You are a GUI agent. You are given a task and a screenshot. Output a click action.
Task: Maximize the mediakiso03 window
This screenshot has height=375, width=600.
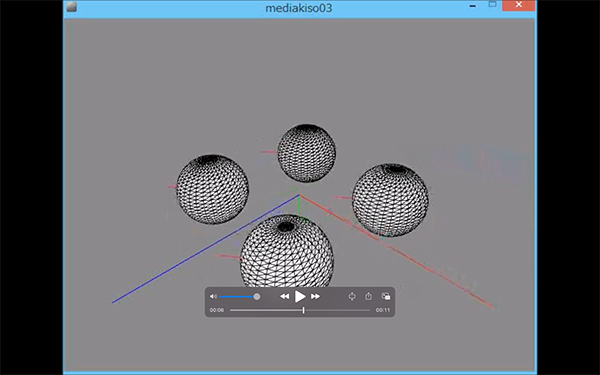[x=492, y=5]
